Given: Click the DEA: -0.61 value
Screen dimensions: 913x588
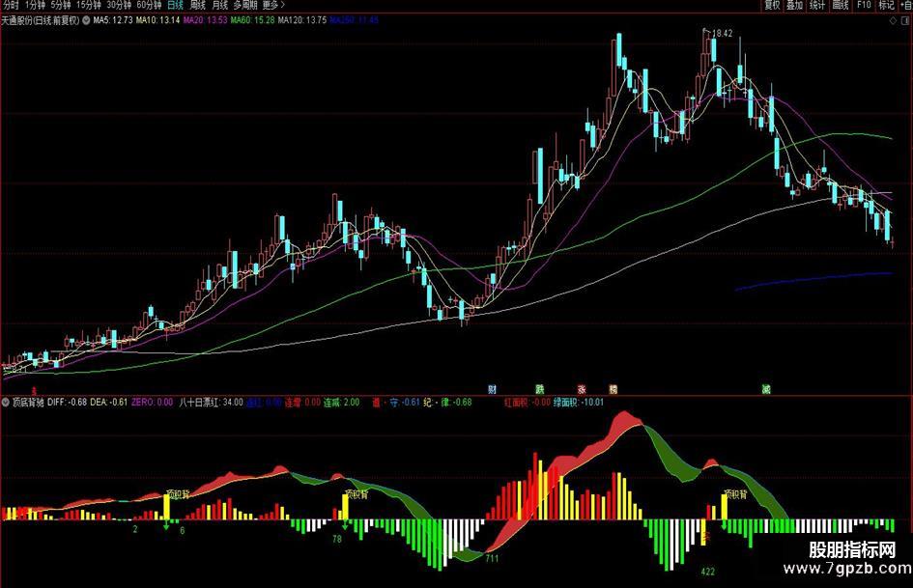Looking at the screenshot, I should coord(109,403).
